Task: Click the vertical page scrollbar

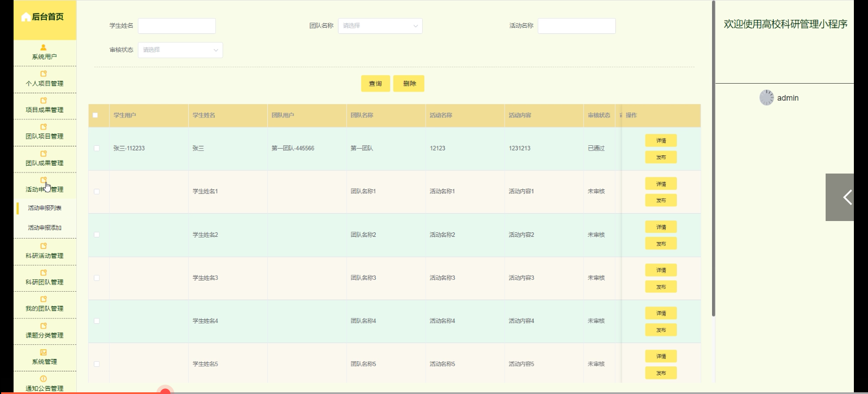Action: tap(714, 158)
